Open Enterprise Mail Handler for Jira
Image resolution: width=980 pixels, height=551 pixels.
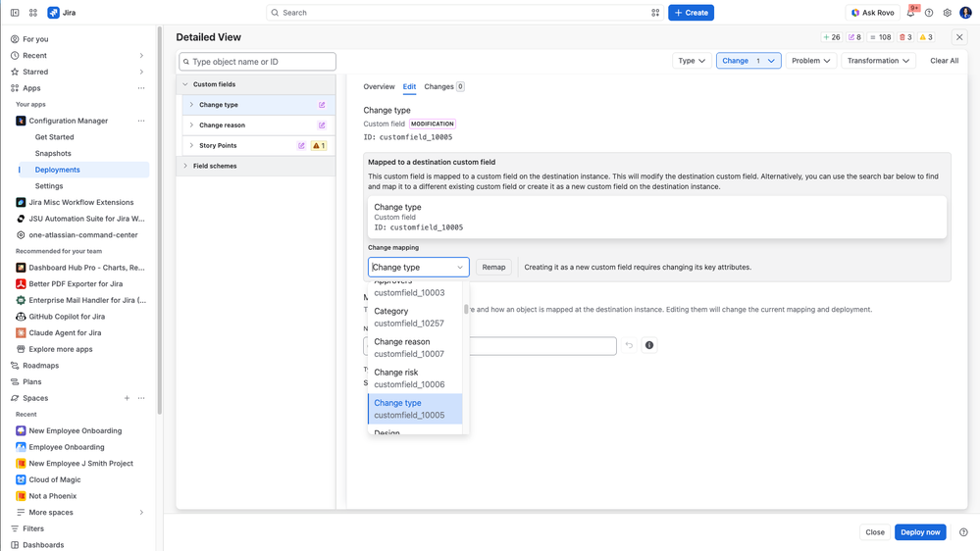click(x=80, y=300)
